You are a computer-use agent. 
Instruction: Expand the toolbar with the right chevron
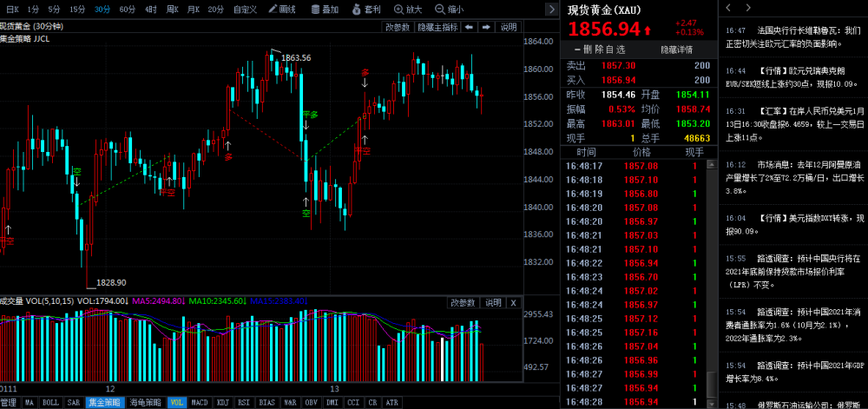click(x=551, y=9)
